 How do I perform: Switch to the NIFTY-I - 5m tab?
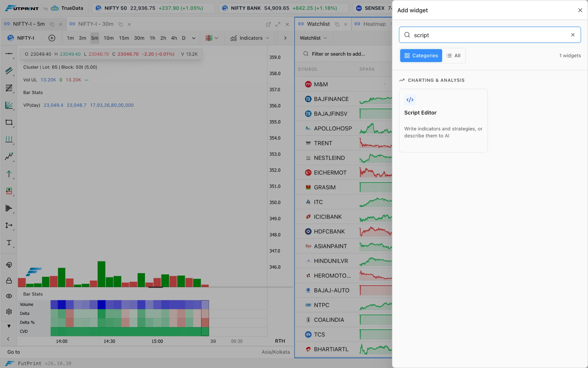tap(29, 24)
